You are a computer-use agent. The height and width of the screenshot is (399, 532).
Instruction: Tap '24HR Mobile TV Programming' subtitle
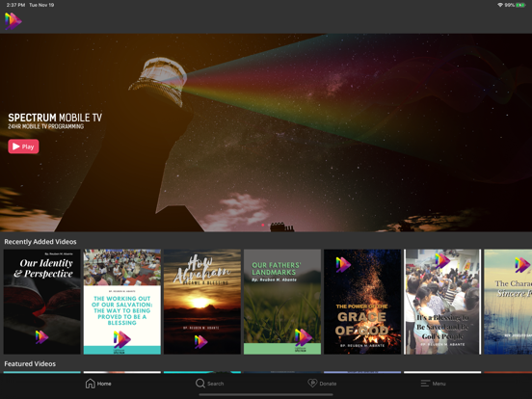[x=46, y=126]
